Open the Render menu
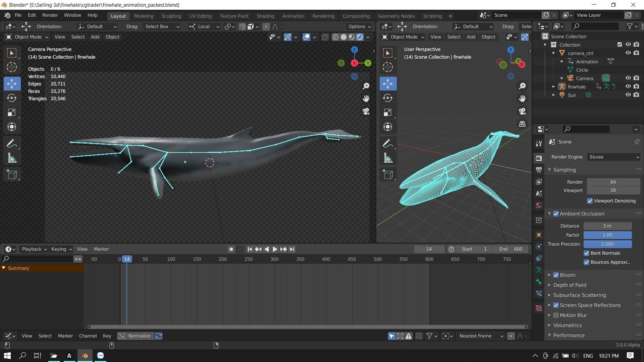Image resolution: width=644 pixels, height=362 pixels. click(x=50, y=15)
